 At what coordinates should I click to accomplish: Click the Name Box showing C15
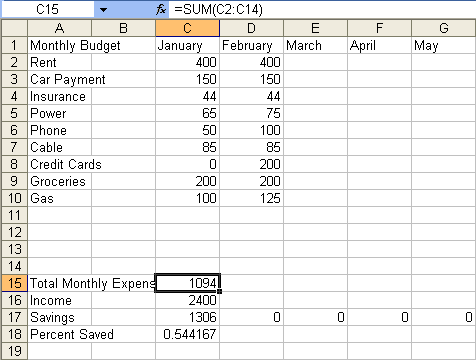pos(48,9)
